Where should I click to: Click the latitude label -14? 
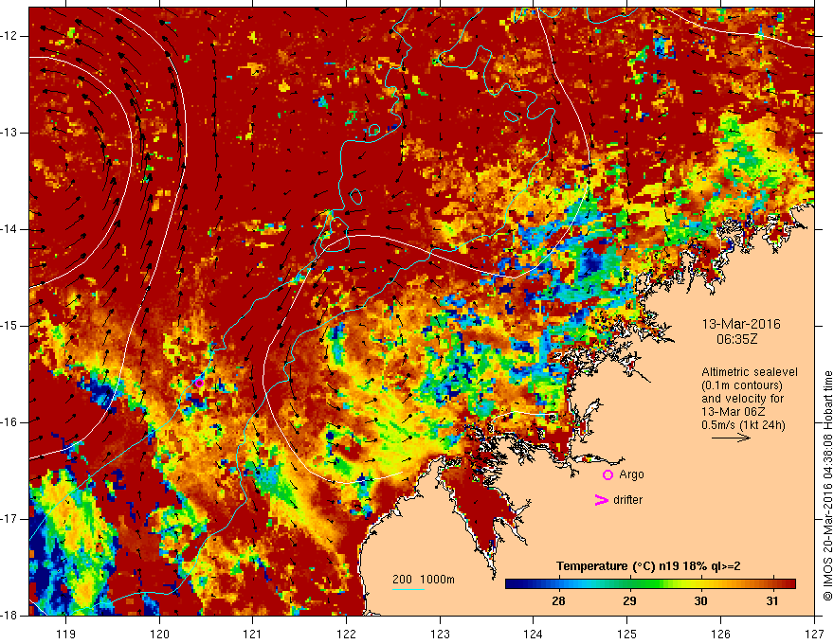coord(9,229)
